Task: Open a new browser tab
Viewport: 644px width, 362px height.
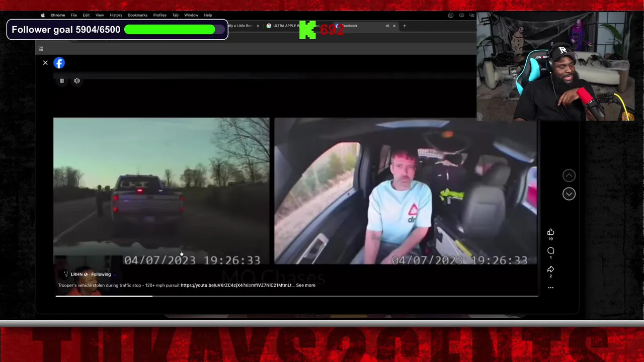Action: [x=404, y=26]
